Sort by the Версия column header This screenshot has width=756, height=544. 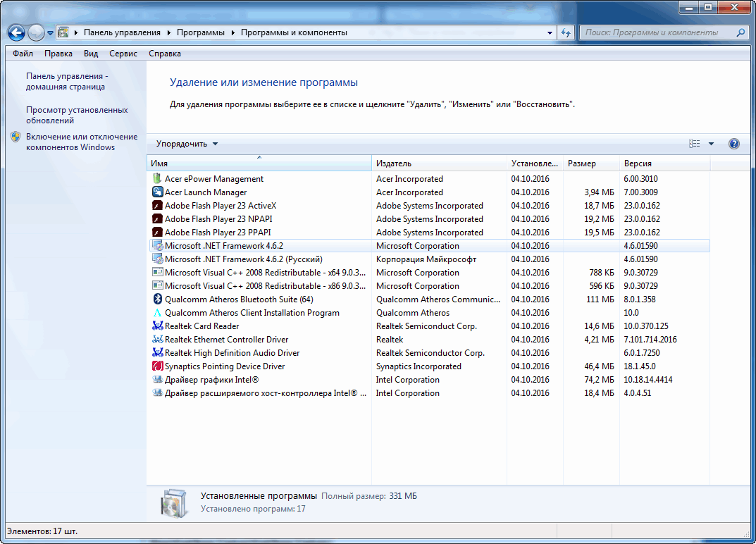[x=664, y=163]
